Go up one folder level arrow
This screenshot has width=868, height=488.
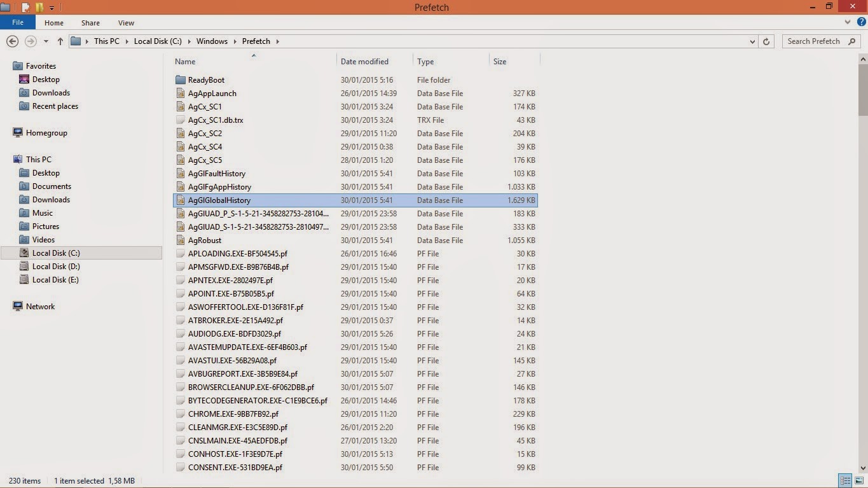60,41
